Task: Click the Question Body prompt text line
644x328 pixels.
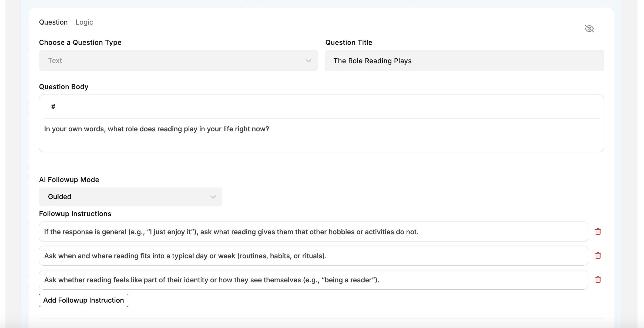Action: coord(156,129)
